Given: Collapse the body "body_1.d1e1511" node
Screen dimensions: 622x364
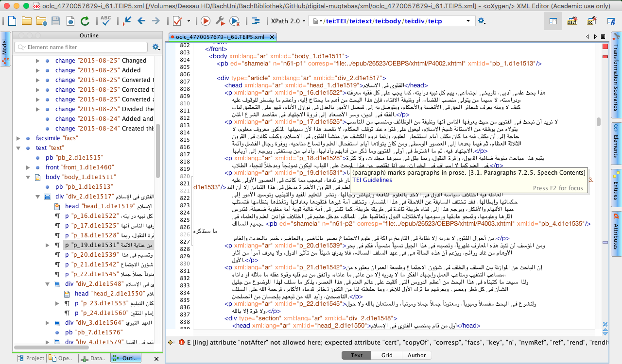Looking at the screenshot, I should (28, 177).
